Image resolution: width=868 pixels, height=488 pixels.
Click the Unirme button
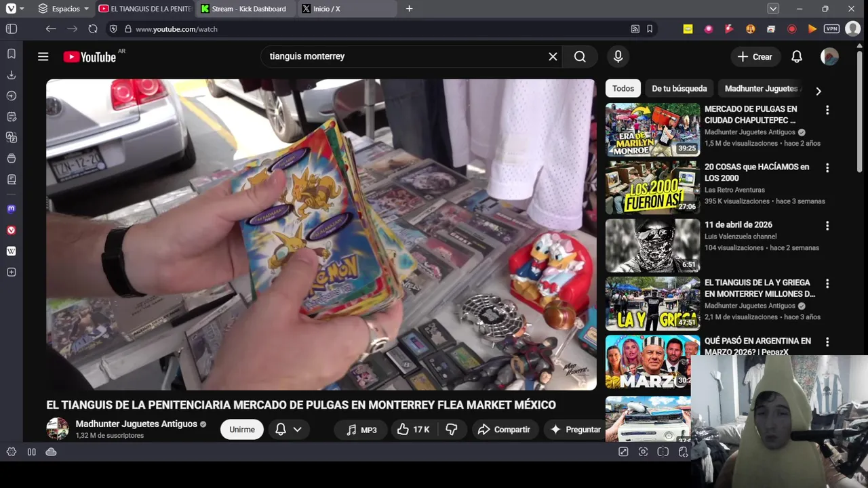pyautogui.click(x=242, y=430)
